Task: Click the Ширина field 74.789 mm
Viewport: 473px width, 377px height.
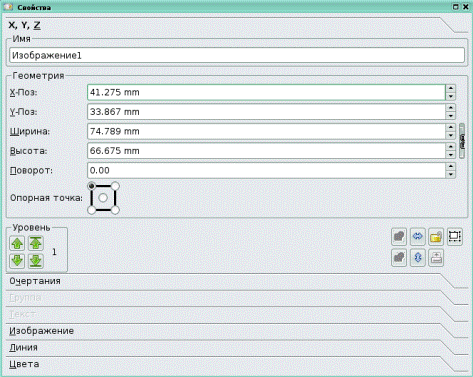Action: [266, 131]
